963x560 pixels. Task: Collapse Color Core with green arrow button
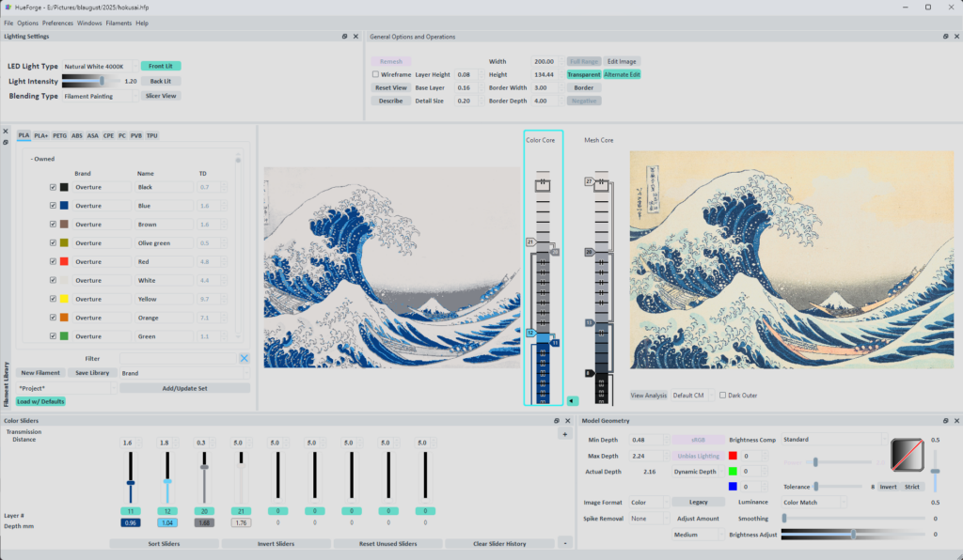click(x=572, y=401)
